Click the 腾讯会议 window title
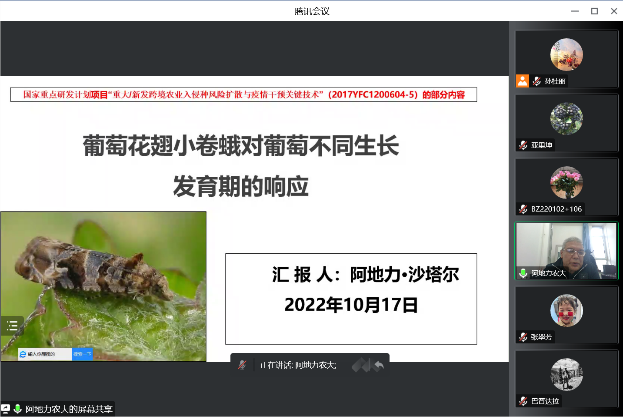This screenshot has height=417, width=623. click(311, 10)
